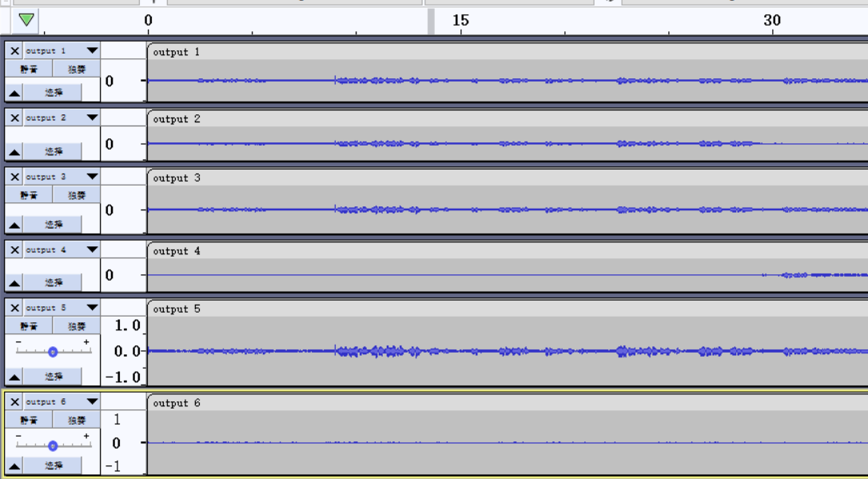Remove the output 3 track using its X

(15, 178)
